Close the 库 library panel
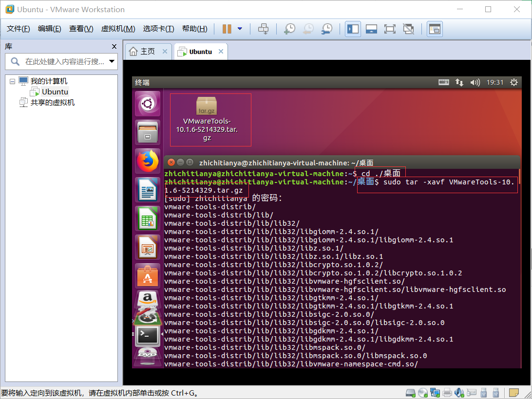 point(114,46)
